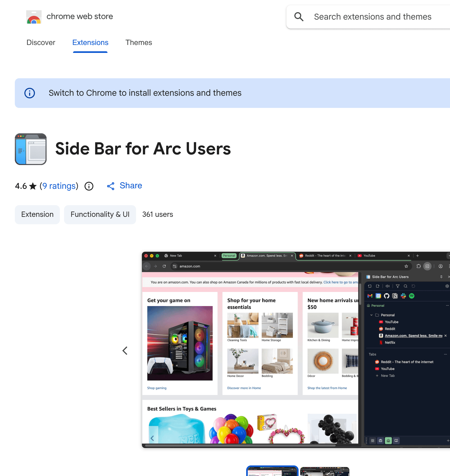The height and width of the screenshot is (476, 450).
Task: Select the first screenshot thumbnail
Action: [x=272, y=471]
